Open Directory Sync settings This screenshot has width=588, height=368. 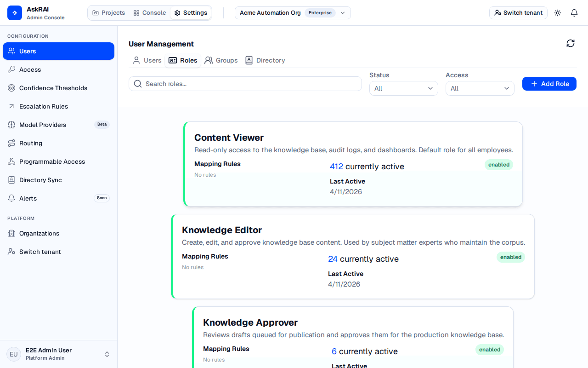point(59,180)
